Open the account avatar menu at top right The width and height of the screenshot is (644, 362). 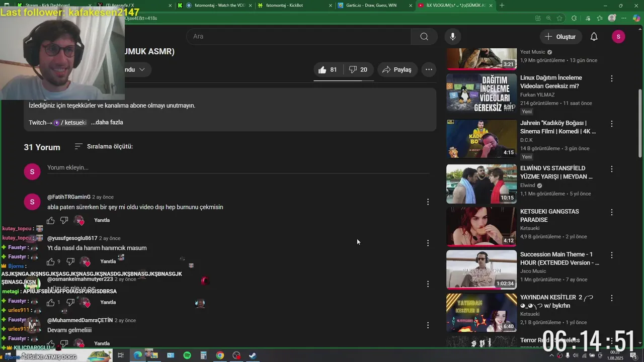(618, 37)
